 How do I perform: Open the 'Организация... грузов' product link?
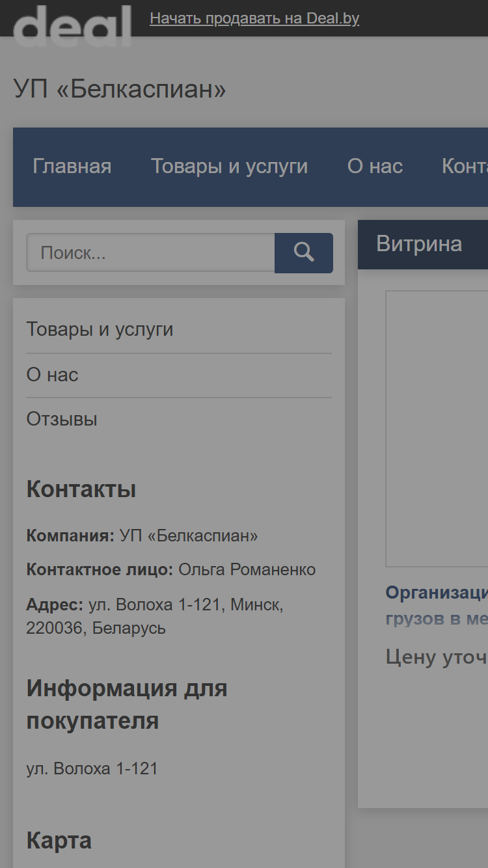tap(437, 605)
